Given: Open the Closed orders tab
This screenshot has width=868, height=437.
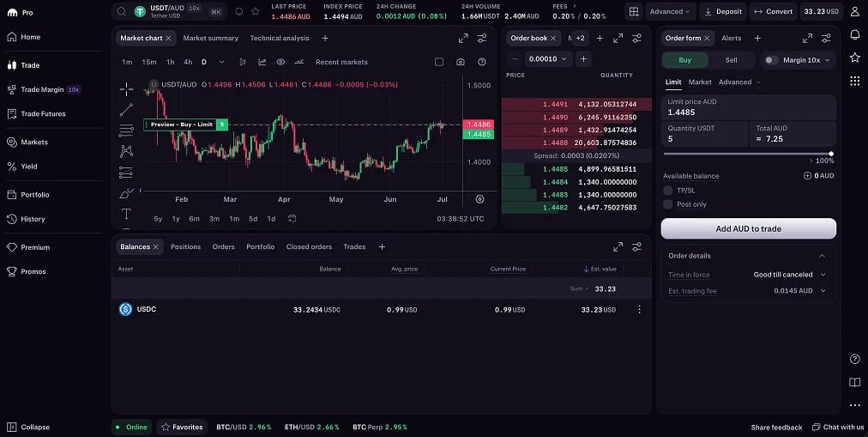Looking at the screenshot, I should pyautogui.click(x=309, y=247).
